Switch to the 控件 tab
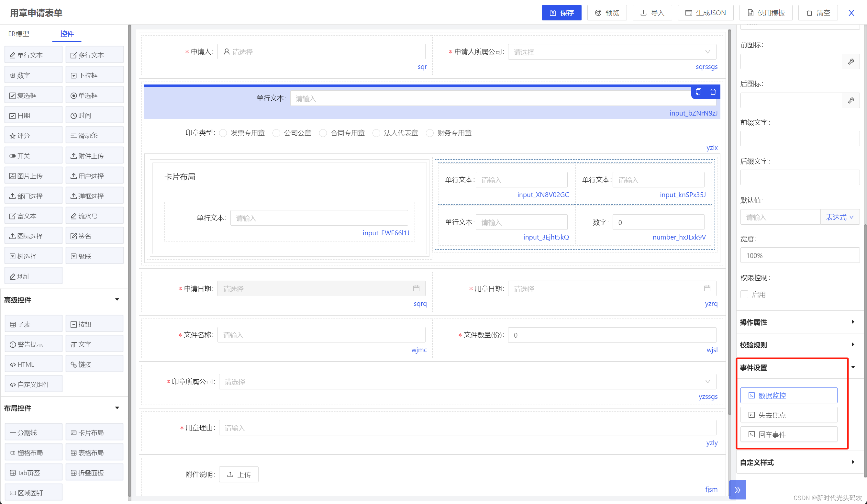 click(x=67, y=34)
